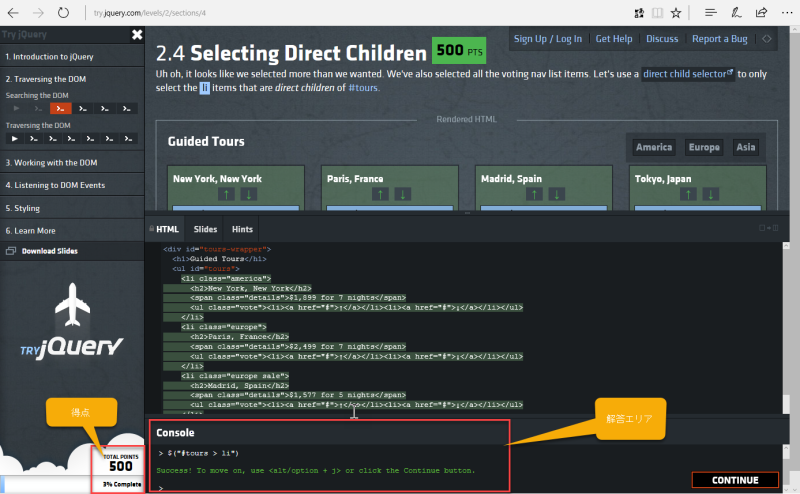Switch to the Slides tab
The width and height of the screenshot is (800, 494).
tap(205, 229)
